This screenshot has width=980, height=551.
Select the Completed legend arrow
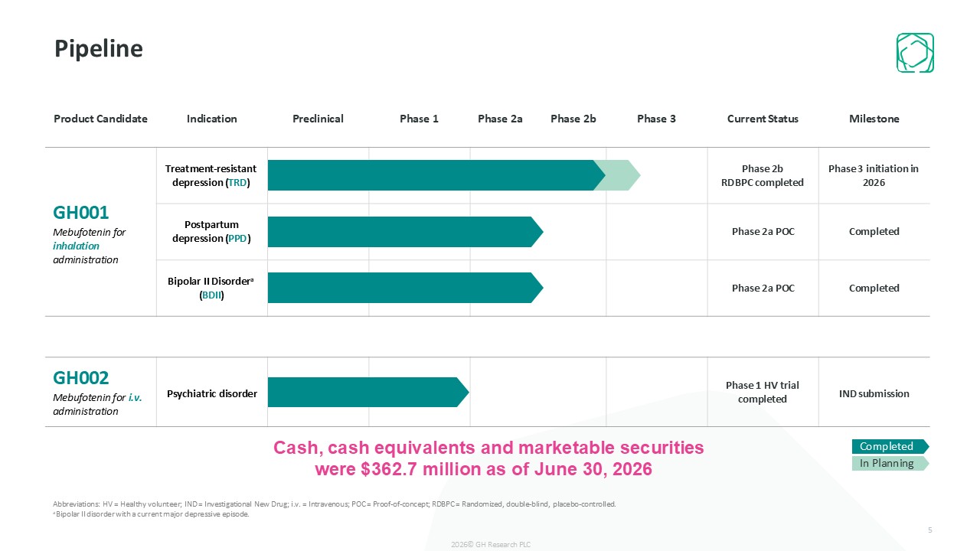pos(890,446)
